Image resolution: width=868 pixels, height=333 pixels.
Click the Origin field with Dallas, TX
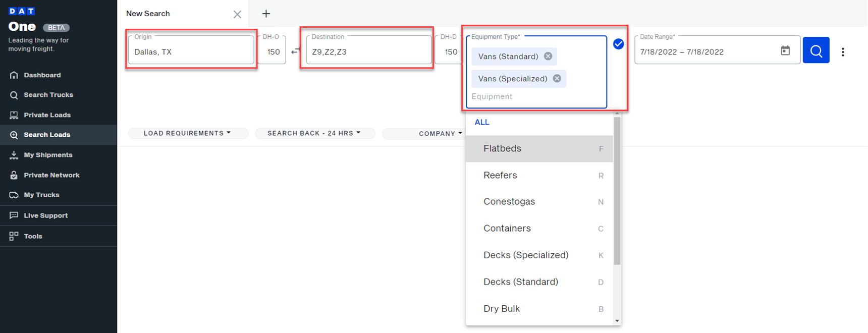click(x=191, y=49)
